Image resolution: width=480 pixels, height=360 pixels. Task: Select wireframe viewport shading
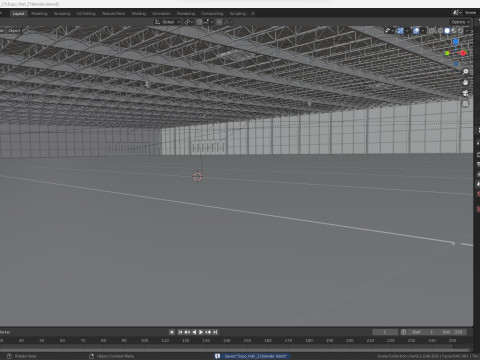(441, 31)
